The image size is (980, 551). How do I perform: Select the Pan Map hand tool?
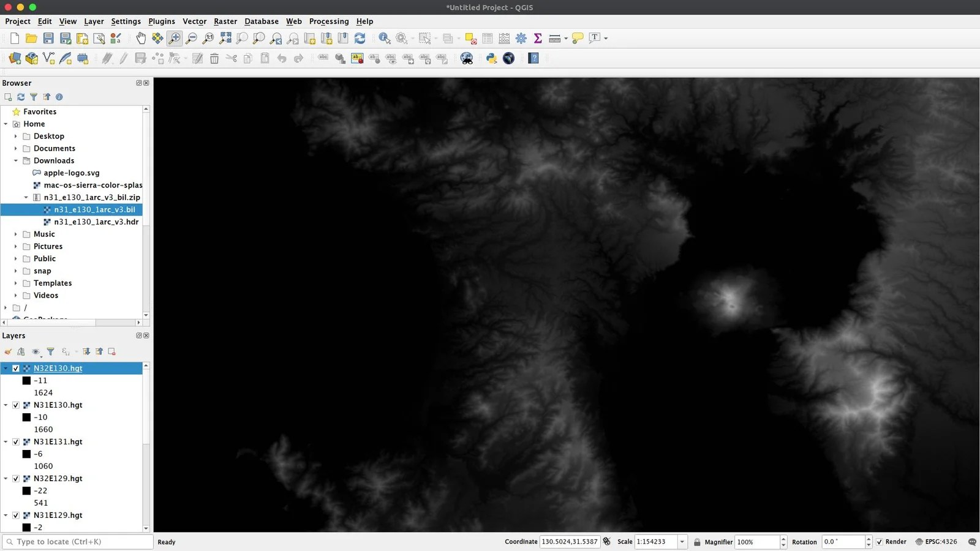click(141, 39)
